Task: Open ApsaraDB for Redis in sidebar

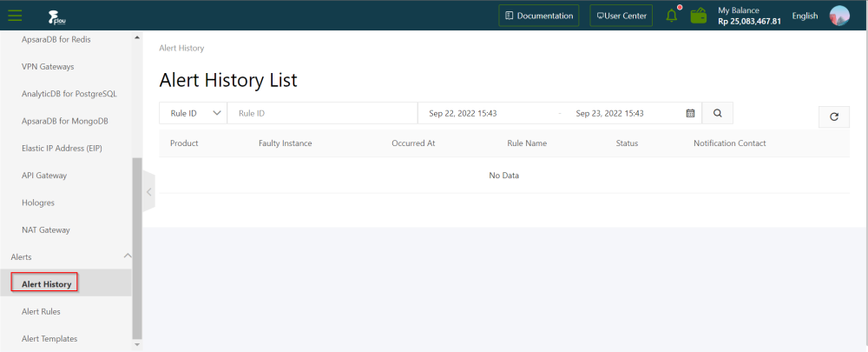Action: (x=56, y=39)
